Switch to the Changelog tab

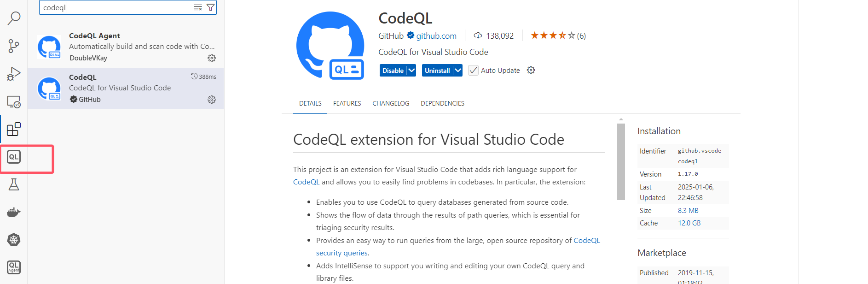coord(391,103)
